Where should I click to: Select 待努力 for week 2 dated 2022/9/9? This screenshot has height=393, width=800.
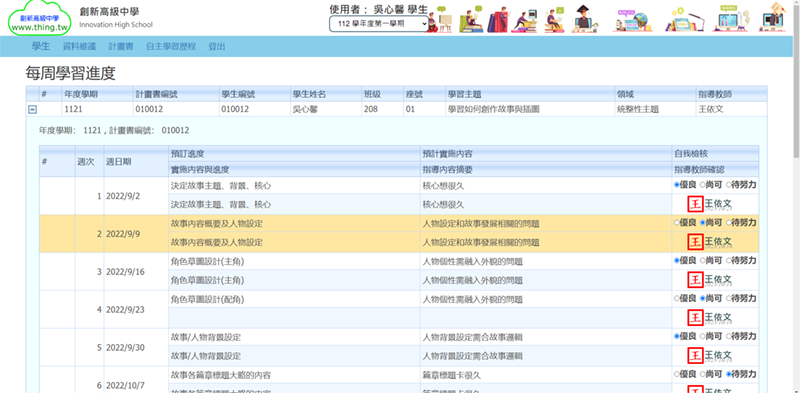pyautogui.click(x=729, y=223)
